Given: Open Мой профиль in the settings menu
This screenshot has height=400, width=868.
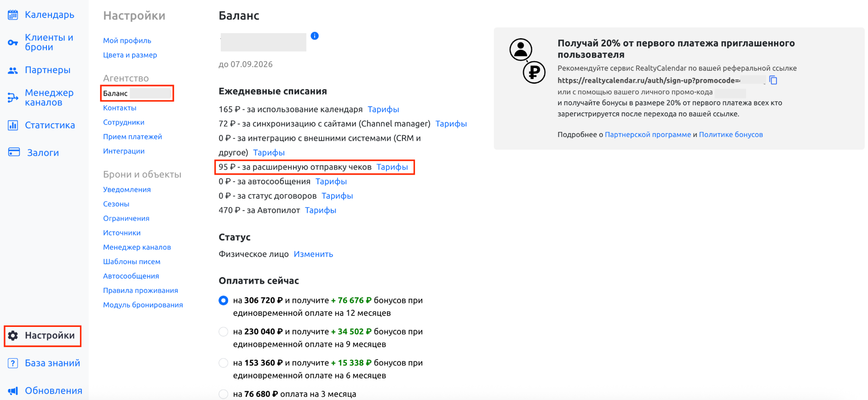Looking at the screenshot, I should pos(127,40).
